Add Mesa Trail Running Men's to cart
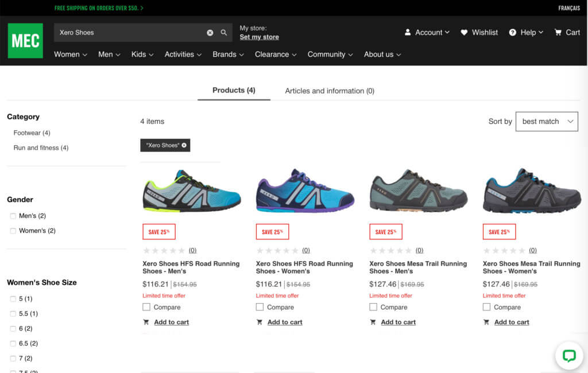The width and height of the screenshot is (588, 373). 399,322
